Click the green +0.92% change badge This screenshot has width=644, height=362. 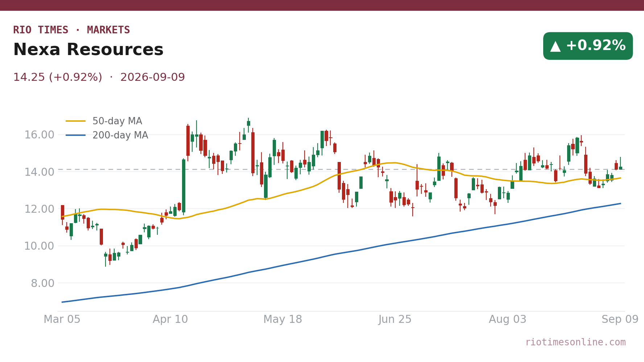pos(588,46)
